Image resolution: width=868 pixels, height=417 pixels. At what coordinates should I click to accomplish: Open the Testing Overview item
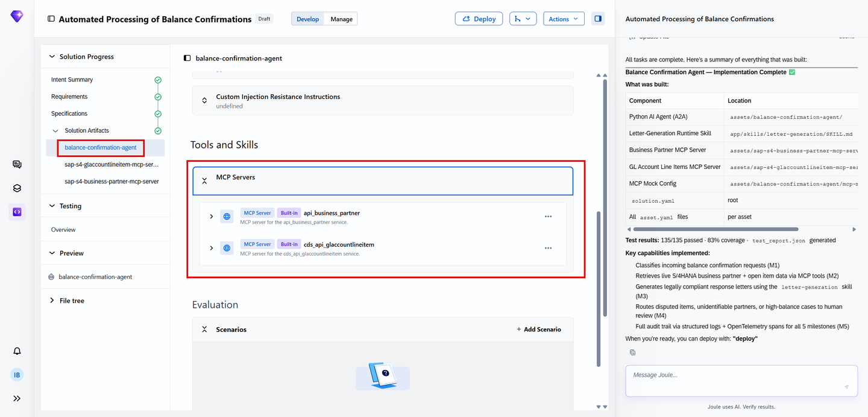63,230
